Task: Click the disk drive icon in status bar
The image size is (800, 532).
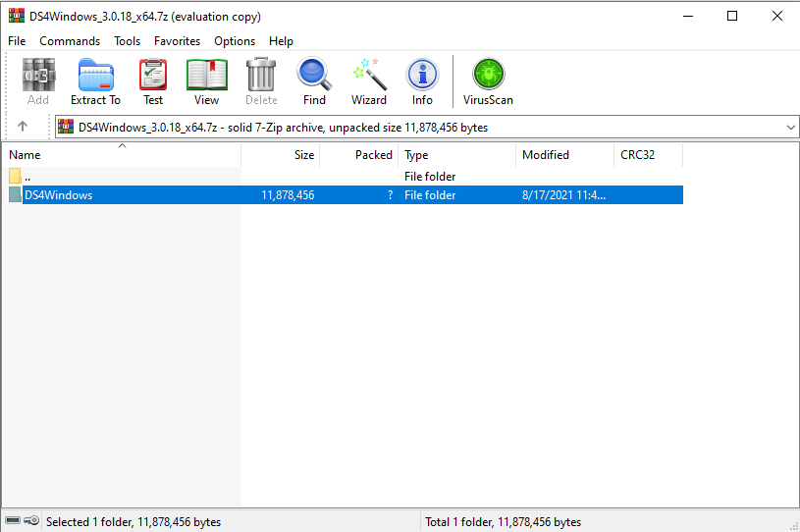Action: [13, 521]
